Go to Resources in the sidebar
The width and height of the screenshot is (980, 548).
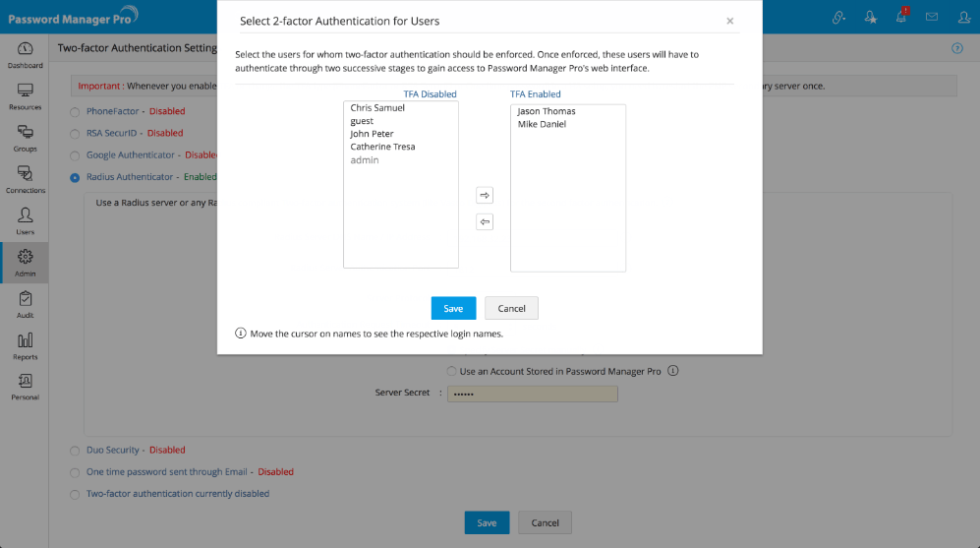25,95
